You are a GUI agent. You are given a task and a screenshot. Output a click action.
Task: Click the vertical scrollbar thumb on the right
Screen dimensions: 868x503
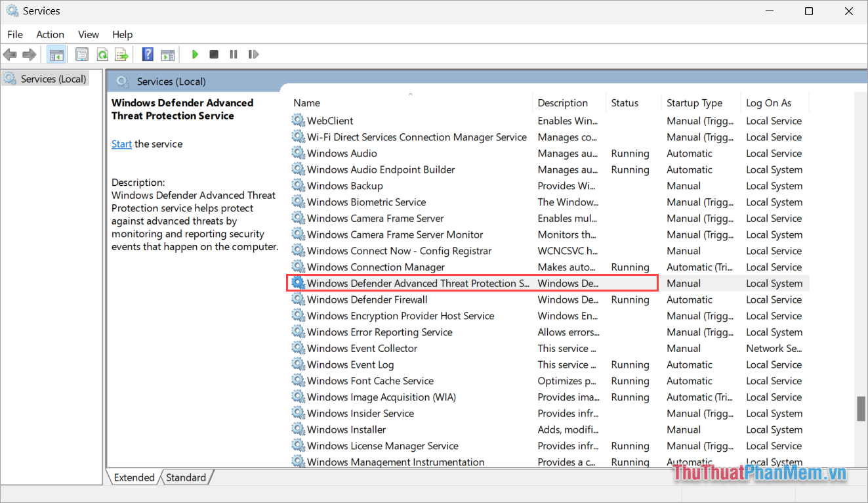(861, 408)
